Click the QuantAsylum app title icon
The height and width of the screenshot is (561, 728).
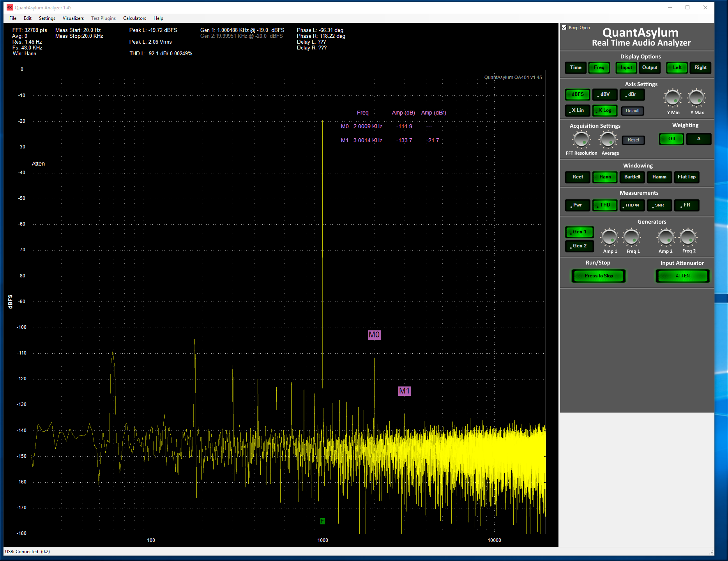10,7
